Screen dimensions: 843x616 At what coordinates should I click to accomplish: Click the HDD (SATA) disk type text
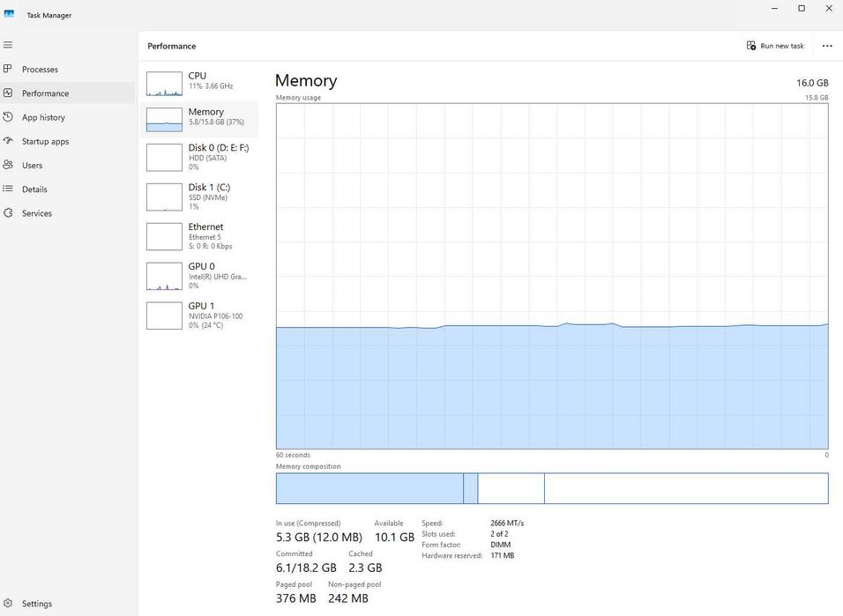click(207, 158)
